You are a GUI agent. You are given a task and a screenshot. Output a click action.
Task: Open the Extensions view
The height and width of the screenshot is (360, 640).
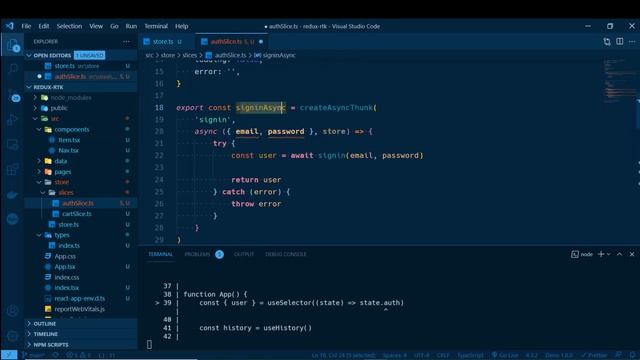pos(13,169)
